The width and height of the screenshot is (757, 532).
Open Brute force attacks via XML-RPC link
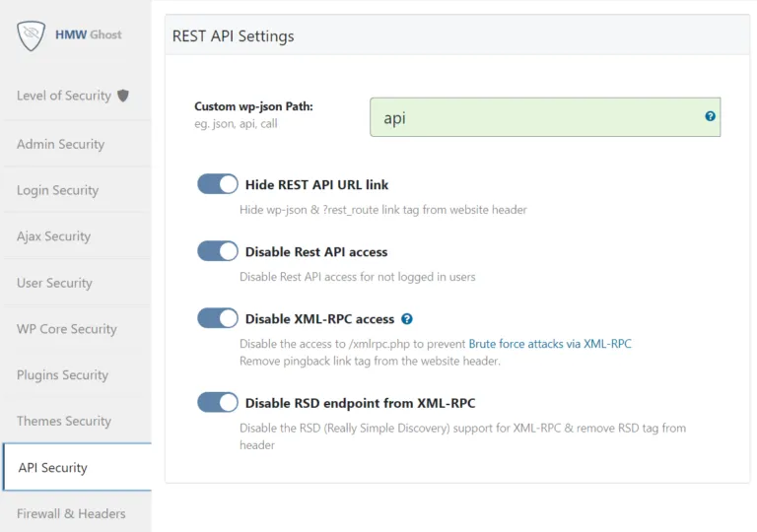tap(549, 344)
